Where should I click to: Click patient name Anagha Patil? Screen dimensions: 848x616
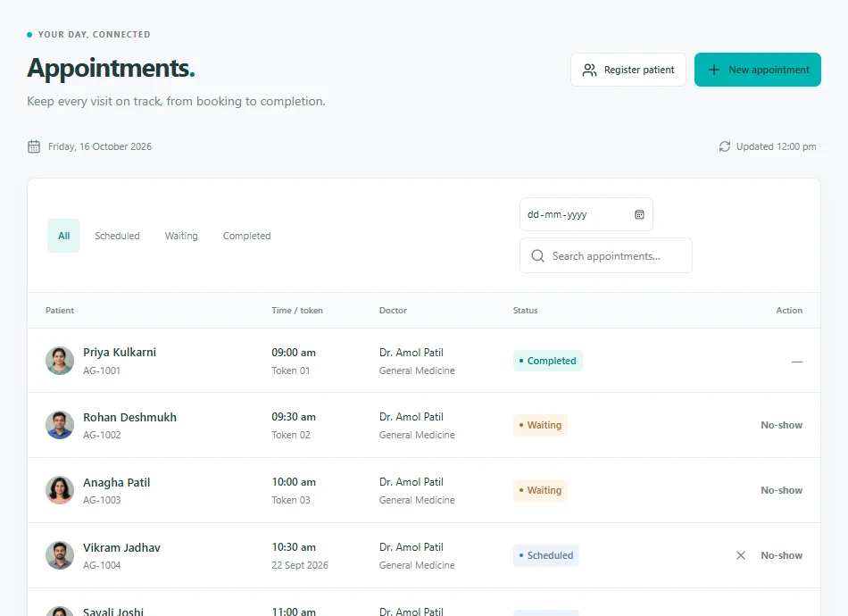(116, 482)
